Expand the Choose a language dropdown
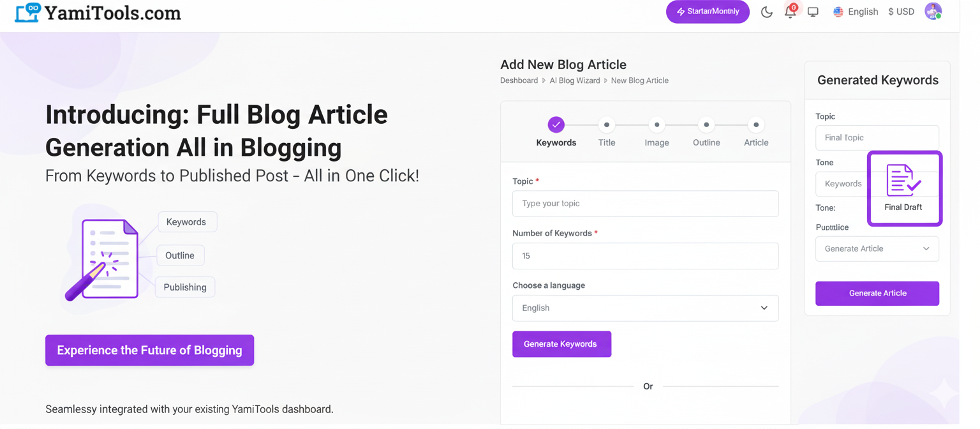The height and width of the screenshot is (429, 980). pyautogui.click(x=645, y=308)
